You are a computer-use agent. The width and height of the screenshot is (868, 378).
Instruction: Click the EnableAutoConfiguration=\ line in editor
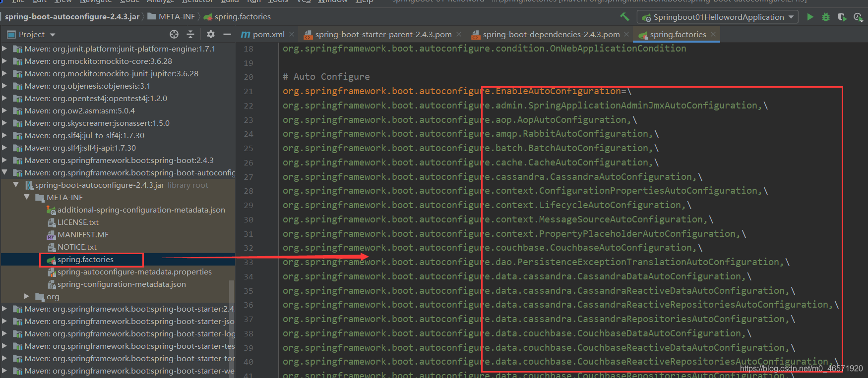click(457, 91)
